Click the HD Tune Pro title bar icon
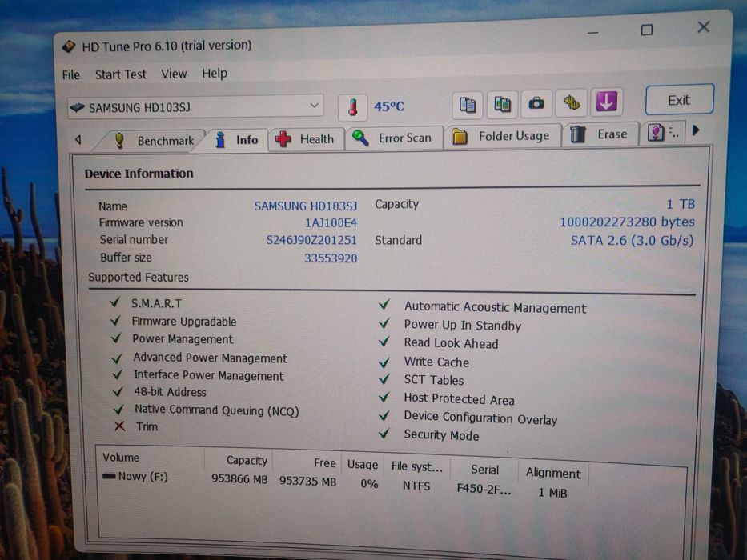Screen dimensions: 747x560 coord(69,46)
